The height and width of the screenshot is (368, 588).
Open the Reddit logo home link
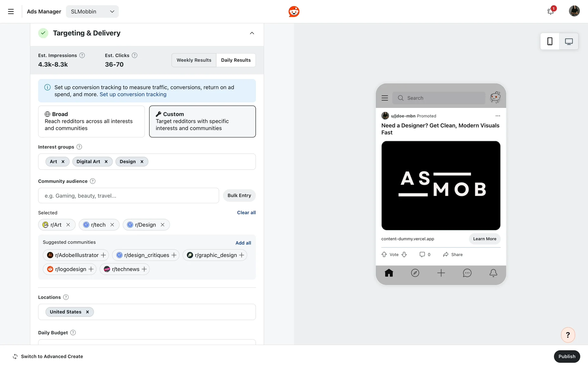pyautogui.click(x=294, y=12)
